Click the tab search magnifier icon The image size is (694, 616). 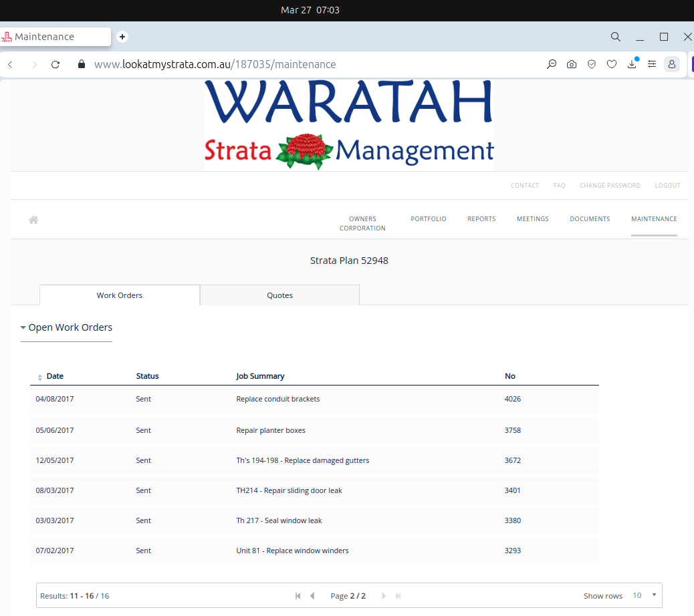616,37
